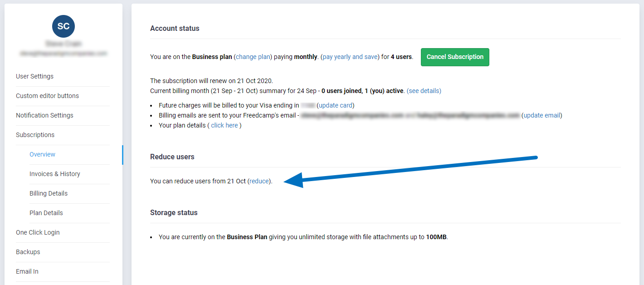Open Invoices & History page
This screenshot has height=285, width=644.
pyautogui.click(x=54, y=174)
